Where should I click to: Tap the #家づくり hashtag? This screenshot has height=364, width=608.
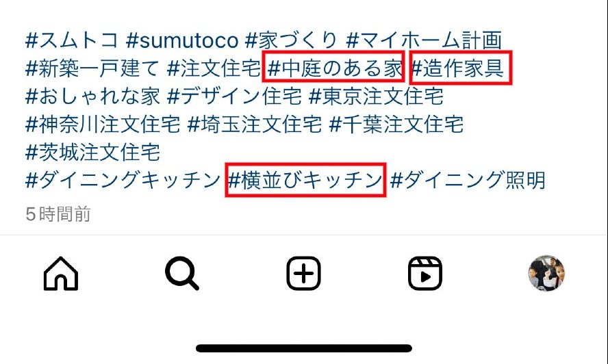(292, 40)
